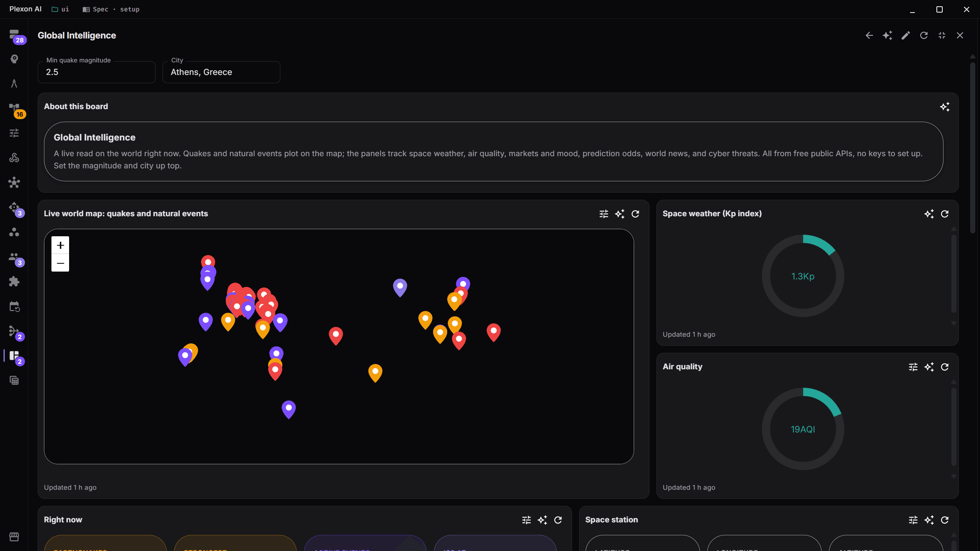Click the AI sparkle on Space weather panel

(929, 214)
